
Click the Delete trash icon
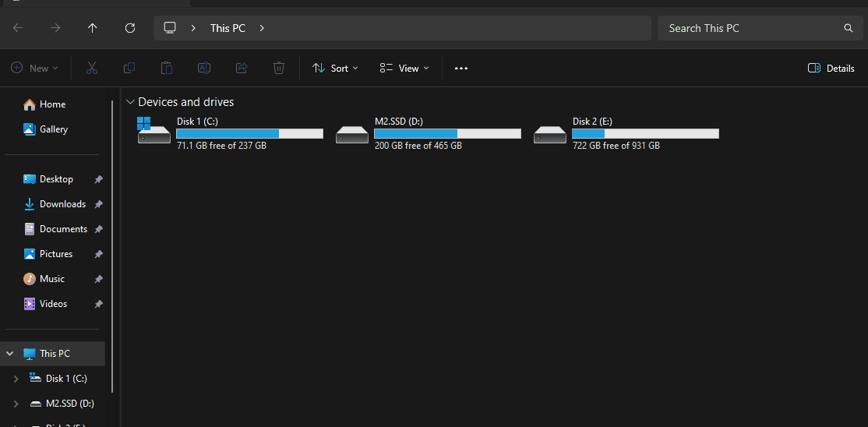tap(279, 68)
